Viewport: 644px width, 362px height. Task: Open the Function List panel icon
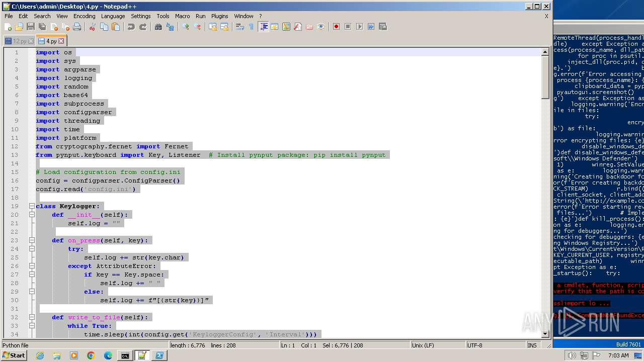(298, 27)
